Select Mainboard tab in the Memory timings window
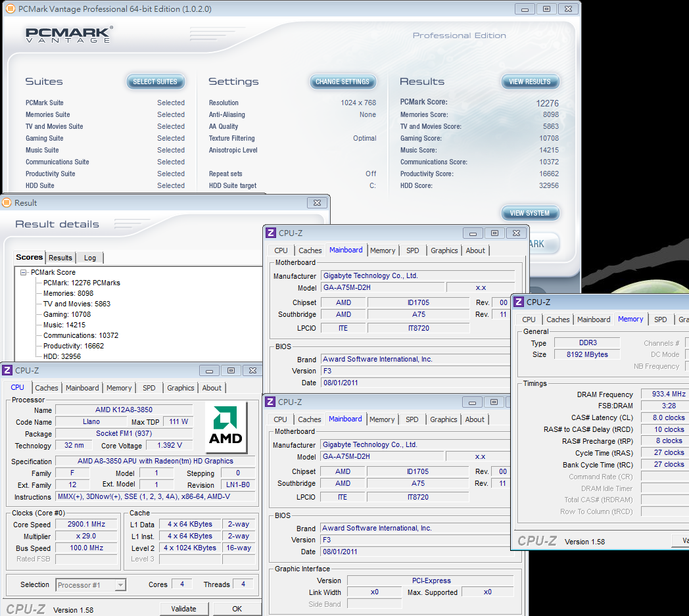689x616 pixels. pos(594,320)
